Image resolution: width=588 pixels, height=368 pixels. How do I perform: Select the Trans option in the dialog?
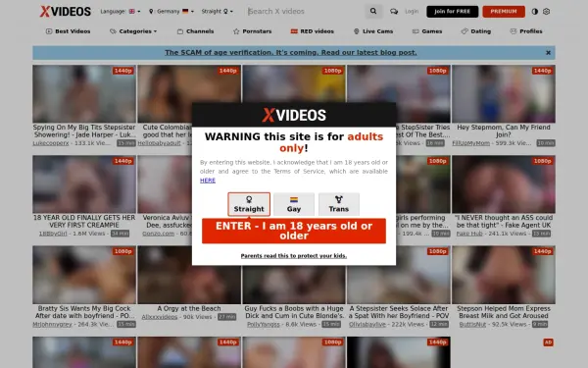tap(339, 204)
